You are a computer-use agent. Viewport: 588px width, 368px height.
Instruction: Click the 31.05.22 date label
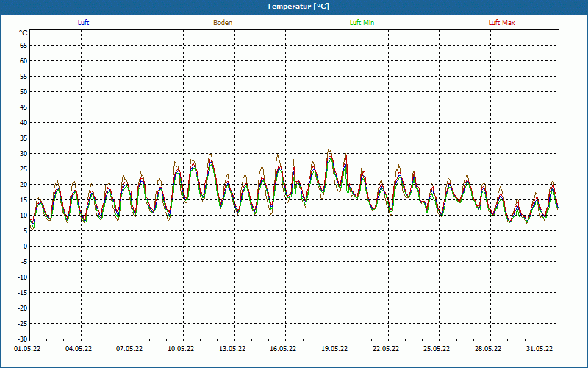click(x=539, y=348)
